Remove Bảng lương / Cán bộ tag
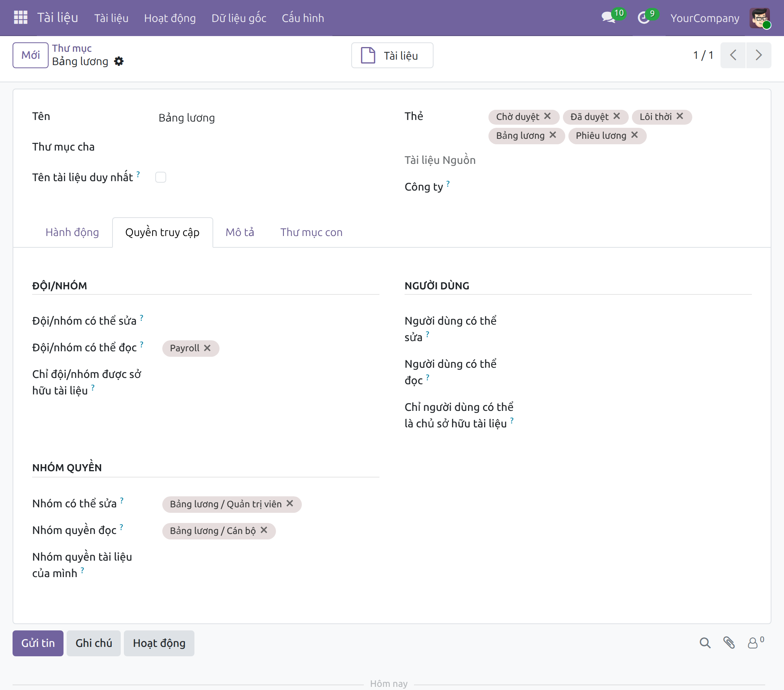Screen dimensions: 784x690 [264, 530]
